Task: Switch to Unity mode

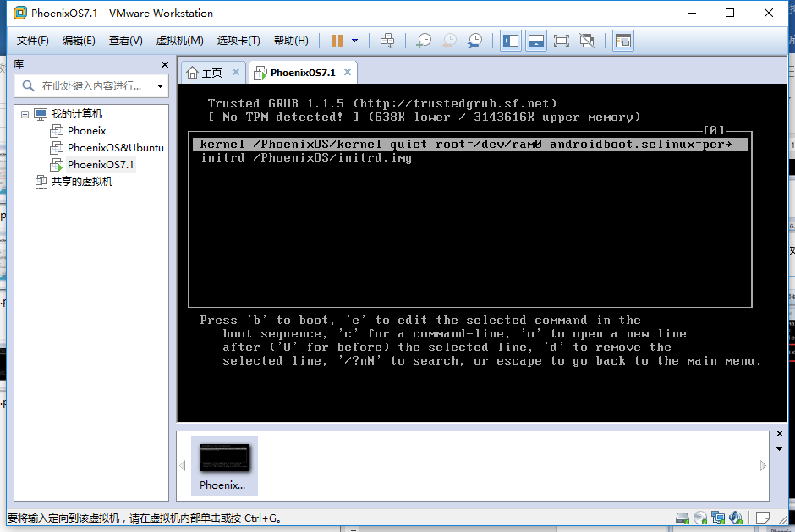Action: [587, 41]
